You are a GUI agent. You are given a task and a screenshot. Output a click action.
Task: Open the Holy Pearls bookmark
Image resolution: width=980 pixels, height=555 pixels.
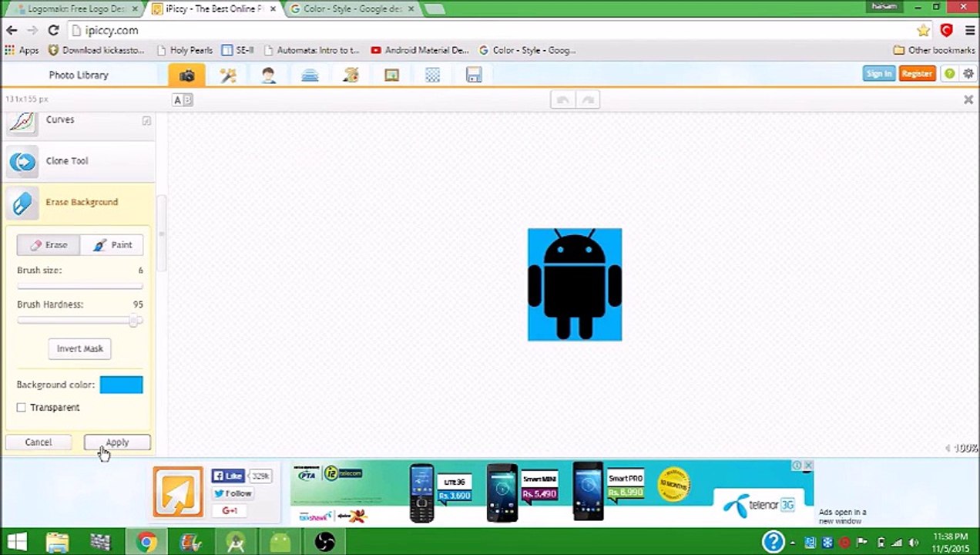184,50
